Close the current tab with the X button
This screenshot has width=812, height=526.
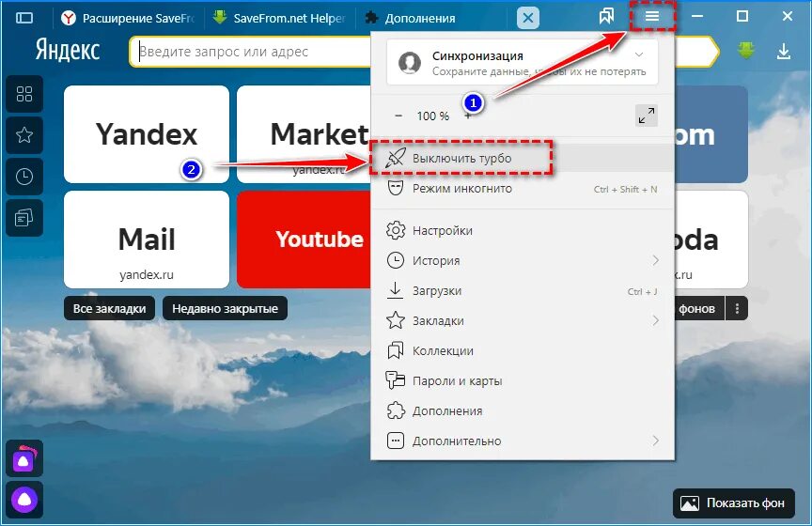(527, 18)
